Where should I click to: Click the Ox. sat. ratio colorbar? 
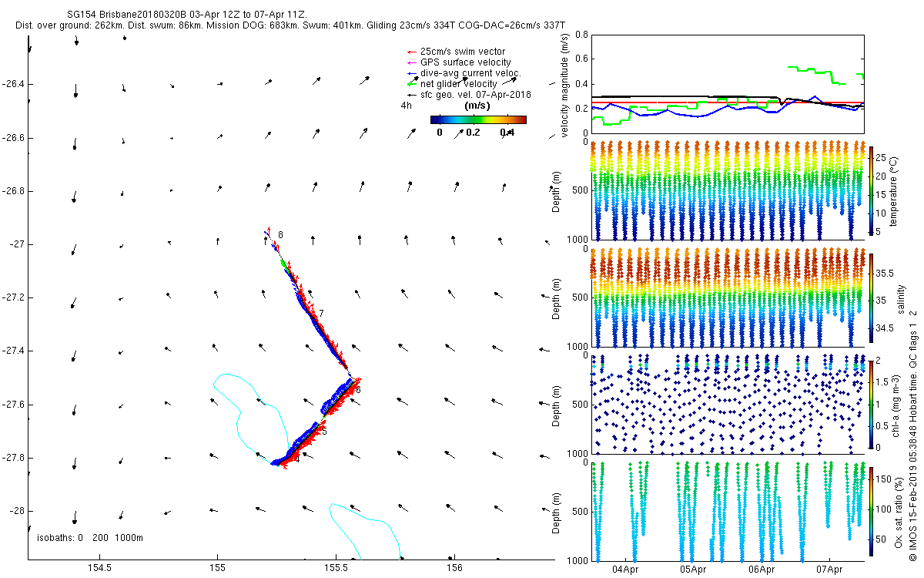click(872, 509)
